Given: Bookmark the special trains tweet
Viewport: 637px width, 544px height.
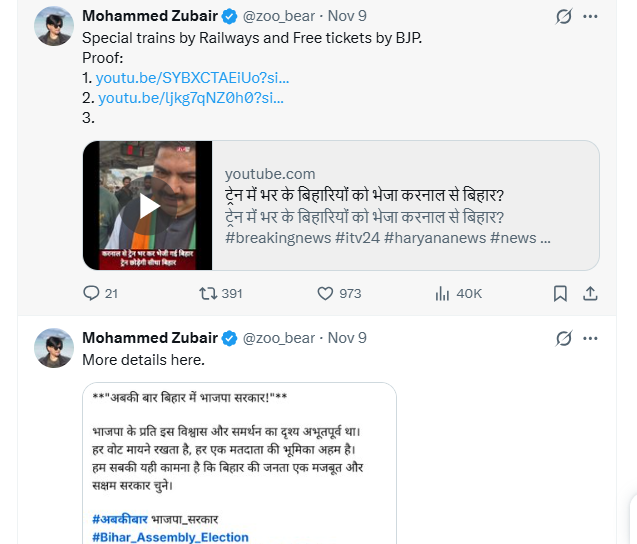Looking at the screenshot, I should (x=561, y=293).
